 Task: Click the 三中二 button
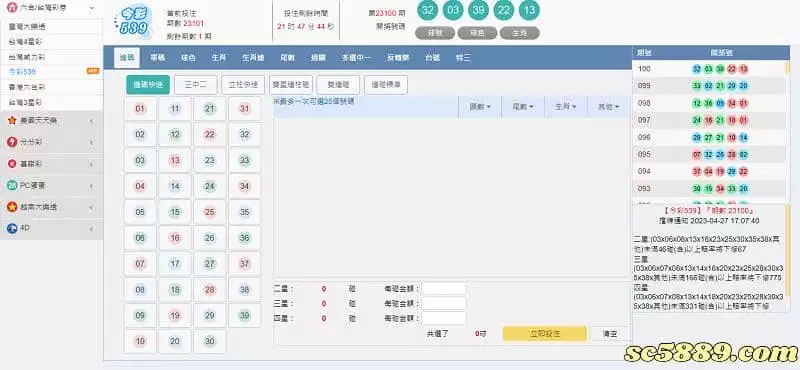[x=195, y=85]
